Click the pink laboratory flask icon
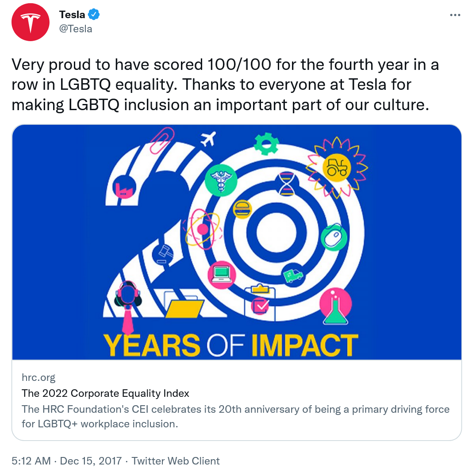 point(335,307)
